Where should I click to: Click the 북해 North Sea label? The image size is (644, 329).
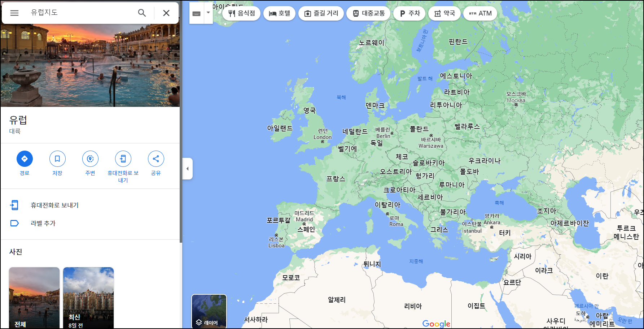(341, 97)
